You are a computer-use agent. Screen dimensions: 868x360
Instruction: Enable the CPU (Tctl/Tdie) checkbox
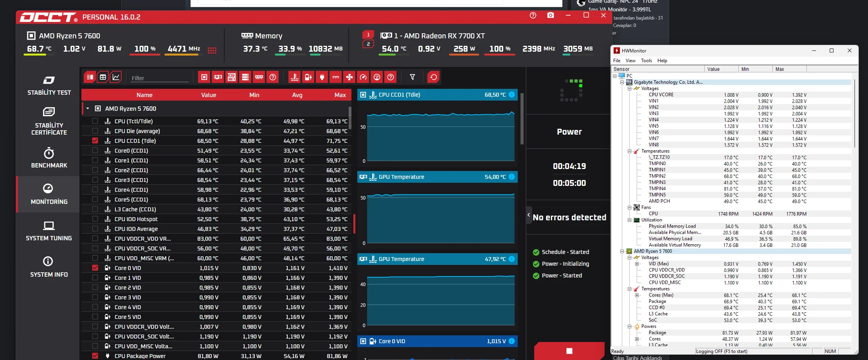coord(95,121)
